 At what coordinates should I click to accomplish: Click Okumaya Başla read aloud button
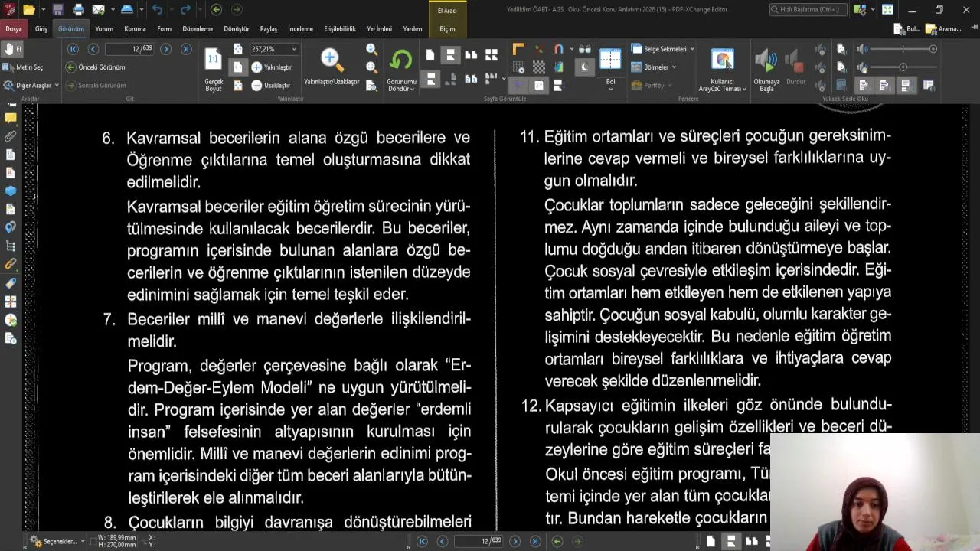tap(766, 70)
